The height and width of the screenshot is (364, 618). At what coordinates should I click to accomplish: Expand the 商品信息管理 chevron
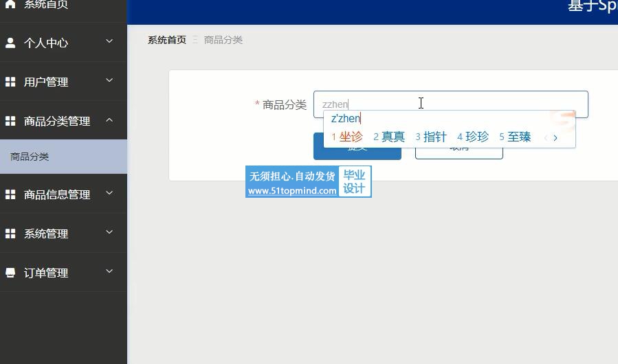(x=109, y=192)
